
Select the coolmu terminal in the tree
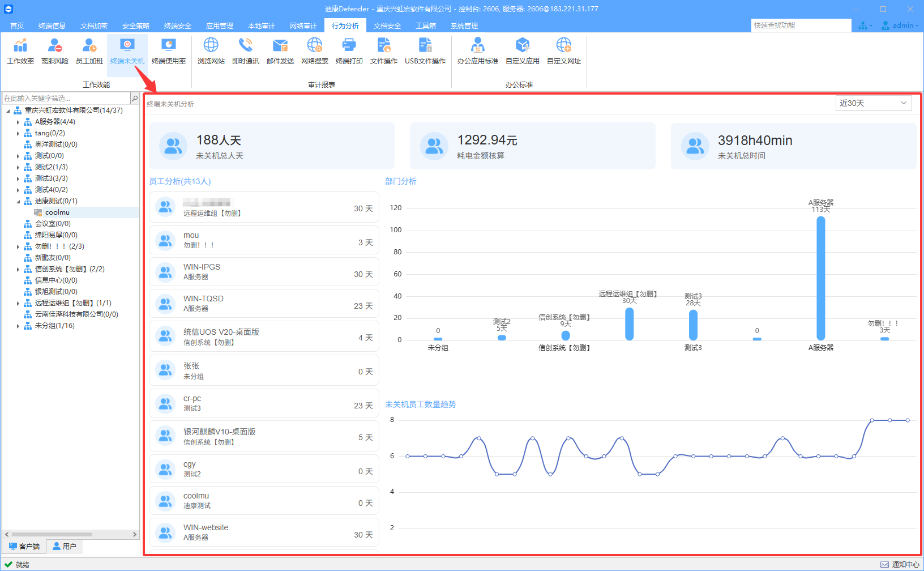point(57,212)
